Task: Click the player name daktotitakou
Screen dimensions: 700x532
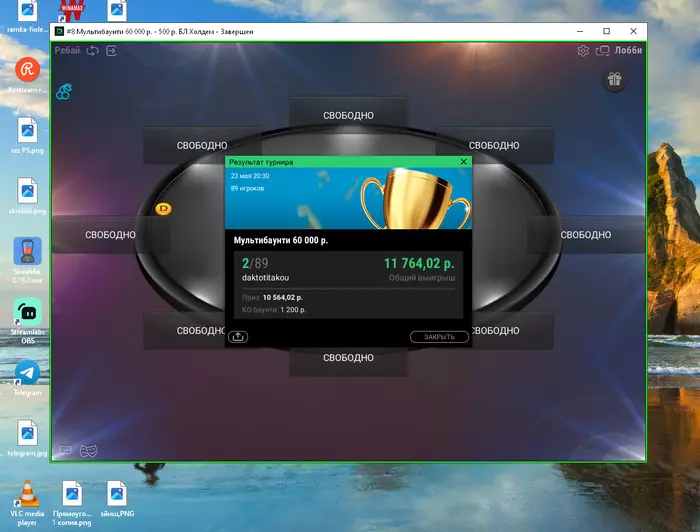Action: coord(265,278)
